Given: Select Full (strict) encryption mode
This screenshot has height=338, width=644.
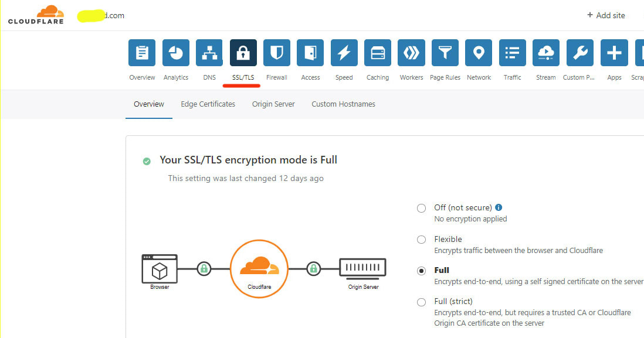Looking at the screenshot, I should (x=421, y=302).
